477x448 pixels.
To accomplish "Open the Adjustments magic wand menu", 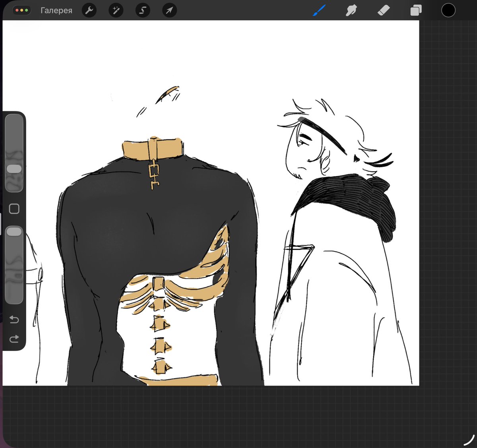I will [116, 10].
